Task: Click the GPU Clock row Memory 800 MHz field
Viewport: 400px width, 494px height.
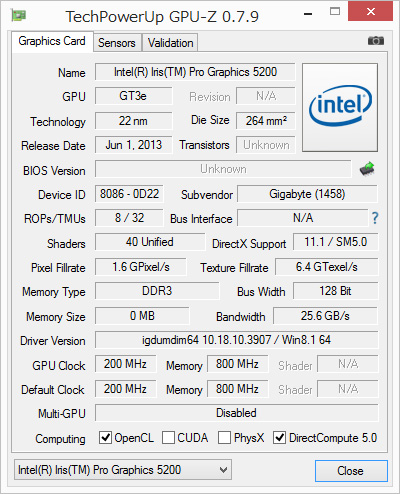Action: point(238,364)
